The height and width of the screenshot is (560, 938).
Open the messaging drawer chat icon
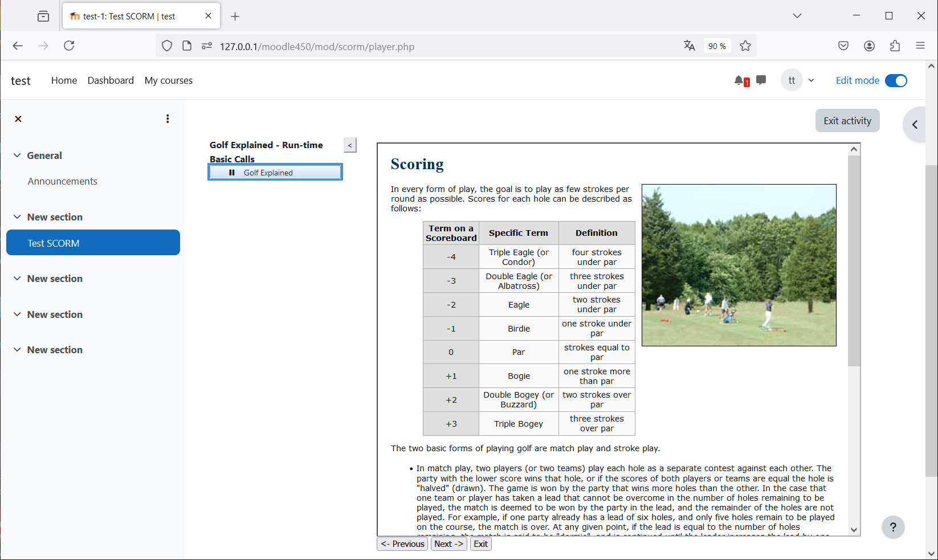point(761,80)
